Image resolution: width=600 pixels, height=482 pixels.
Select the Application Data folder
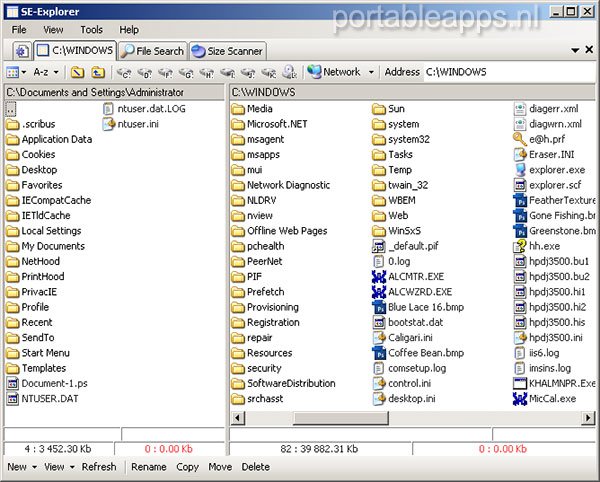click(49, 139)
